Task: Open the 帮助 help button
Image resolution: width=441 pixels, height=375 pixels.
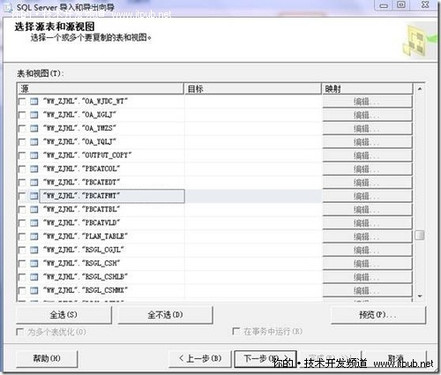Action: pos(47,359)
